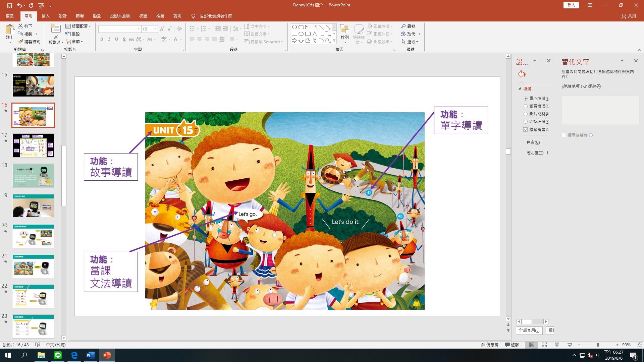644x362 pixels.
Task: Click the Share 共用 button
Action: tap(629, 16)
